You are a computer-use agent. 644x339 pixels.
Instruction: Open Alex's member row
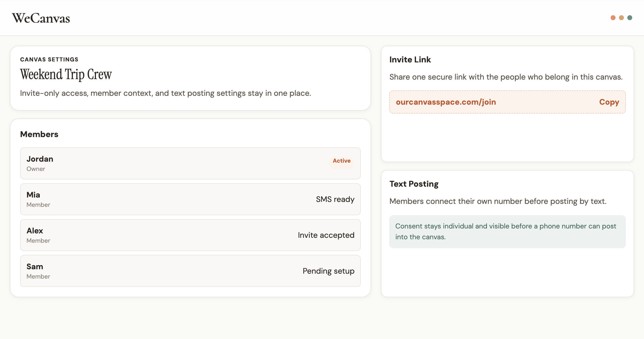(x=190, y=235)
